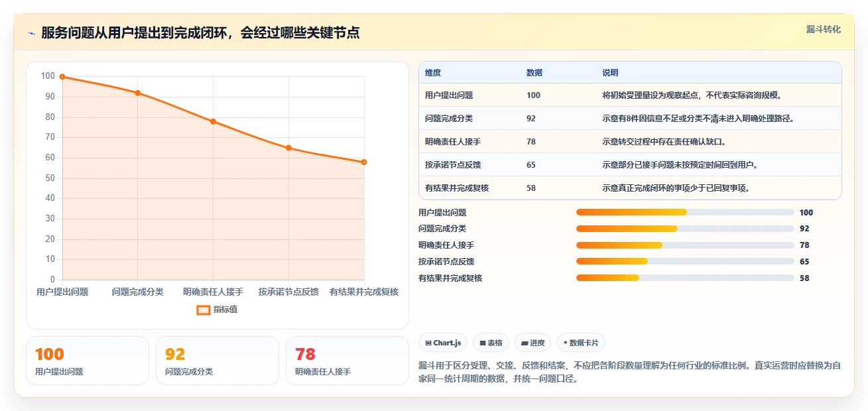The width and height of the screenshot is (868, 411).
Task: Select table cell 用户提出问题 in 维度 column
Action: 449,95
